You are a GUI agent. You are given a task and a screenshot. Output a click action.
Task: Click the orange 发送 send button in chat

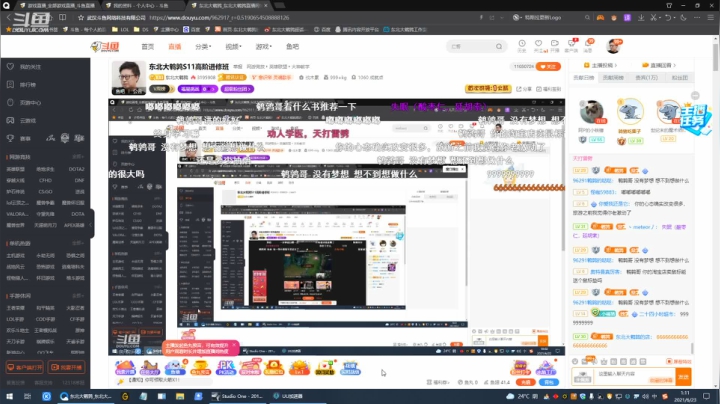click(x=684, y=377)
